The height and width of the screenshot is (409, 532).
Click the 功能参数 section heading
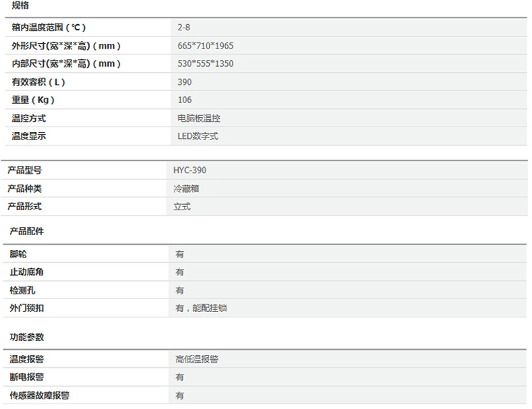pyautogui.click(x=27, y=337)
